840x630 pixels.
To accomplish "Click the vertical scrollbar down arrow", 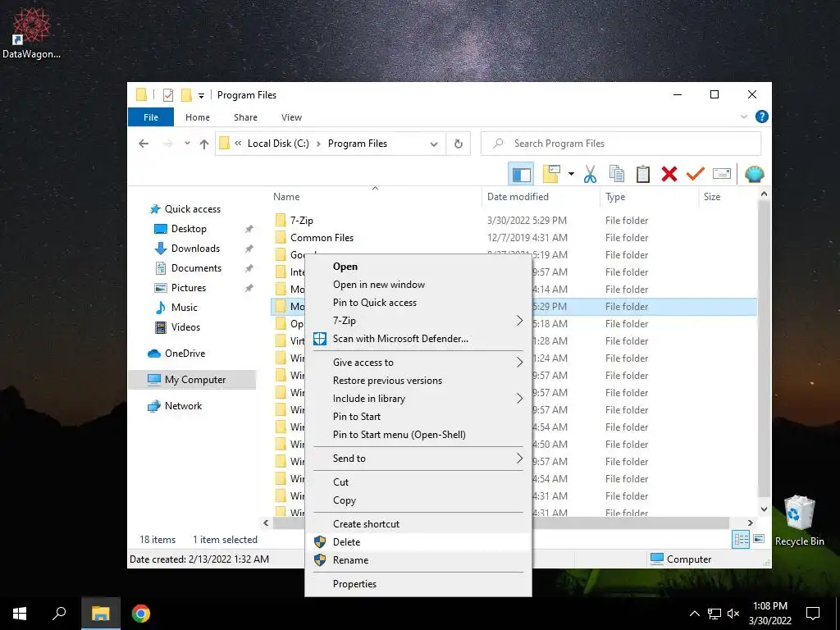I will pyautogui.click(x=765, y=509).
